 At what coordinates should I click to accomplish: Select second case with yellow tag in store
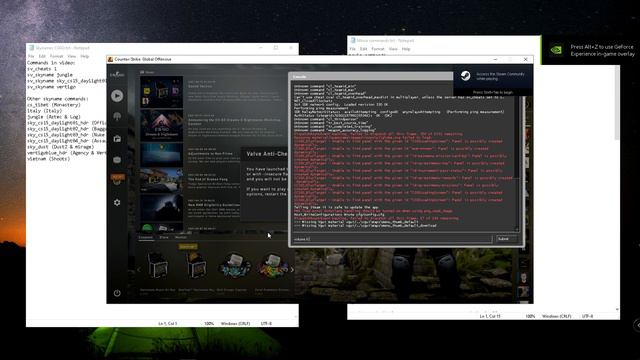[196, 264]
